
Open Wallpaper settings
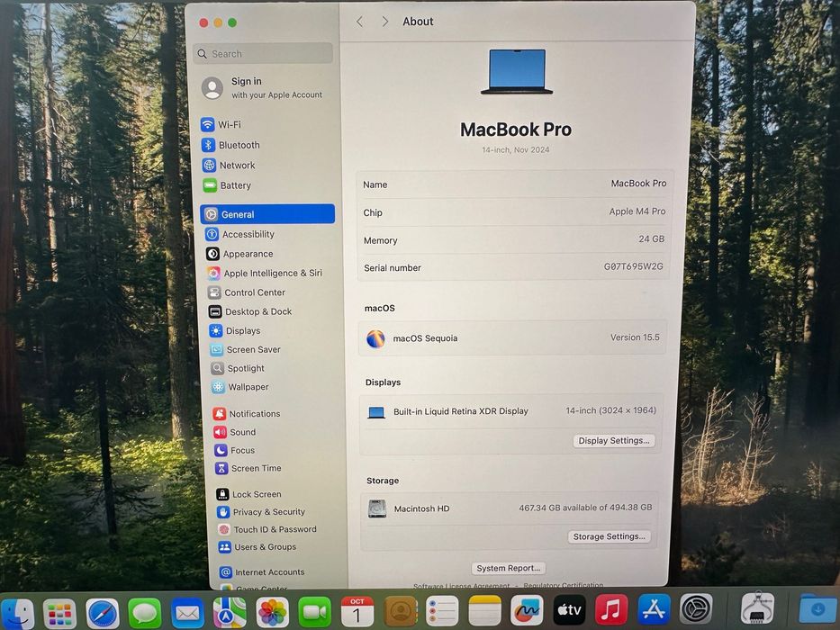coord(240,387)
